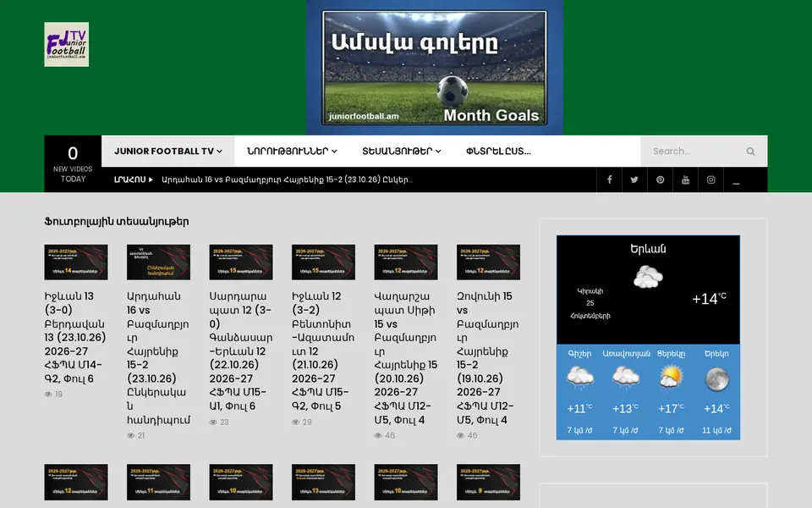Click the Junior Football TV logo

pyautogui.click(x=66, y=44)
